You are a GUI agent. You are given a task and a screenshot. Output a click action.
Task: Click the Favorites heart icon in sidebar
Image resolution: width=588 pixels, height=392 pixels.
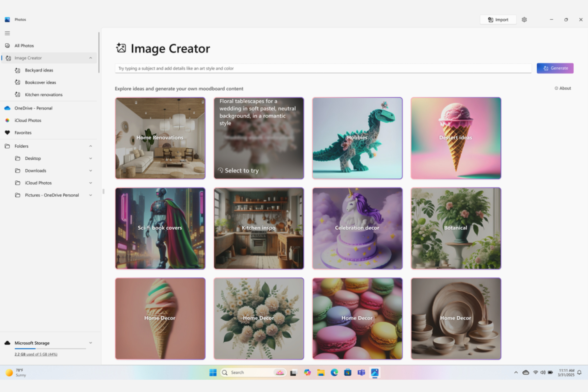coord(7,133)
